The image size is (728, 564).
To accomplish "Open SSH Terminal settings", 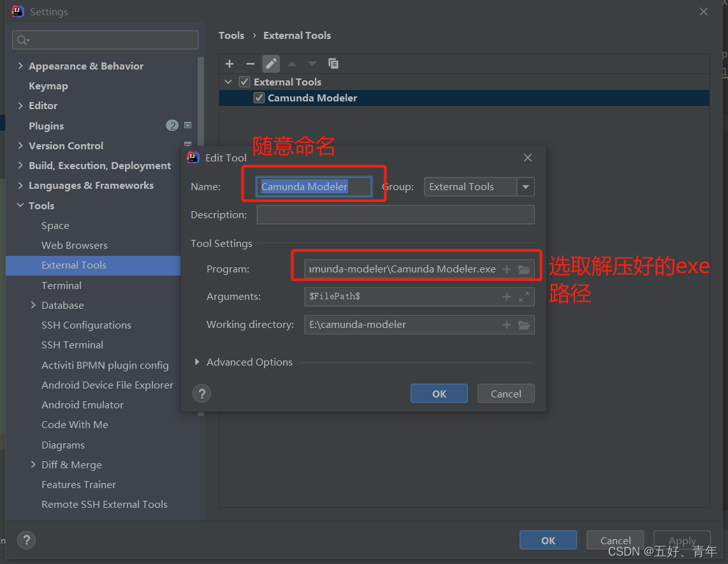I will tap(73, 345).
